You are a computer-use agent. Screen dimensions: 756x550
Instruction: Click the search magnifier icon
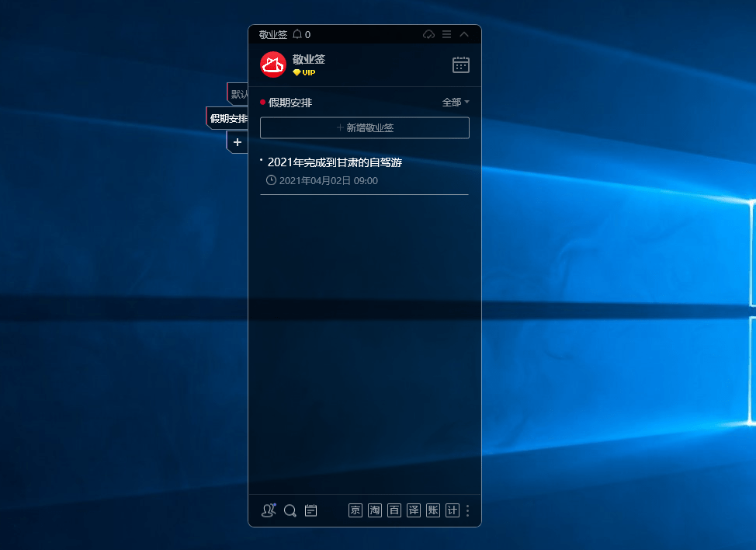click(290, 510)
